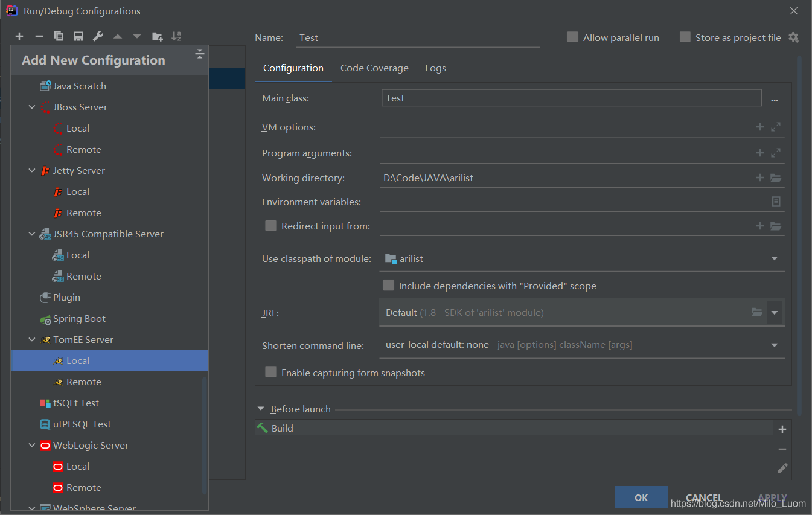The height and width of the screenshot is (515, 812).
Task: Click the Add New Configuration plus icon
Action: coord(19,37)
